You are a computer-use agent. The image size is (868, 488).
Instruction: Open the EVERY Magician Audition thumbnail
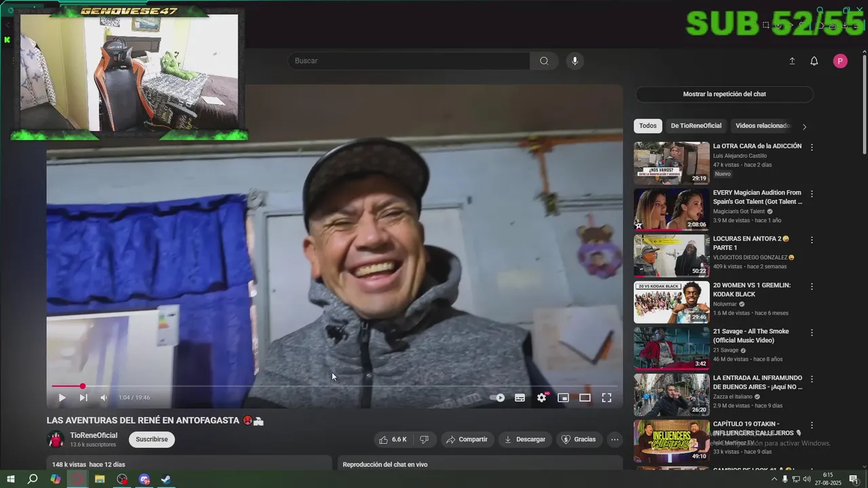[x=671, y=209]
